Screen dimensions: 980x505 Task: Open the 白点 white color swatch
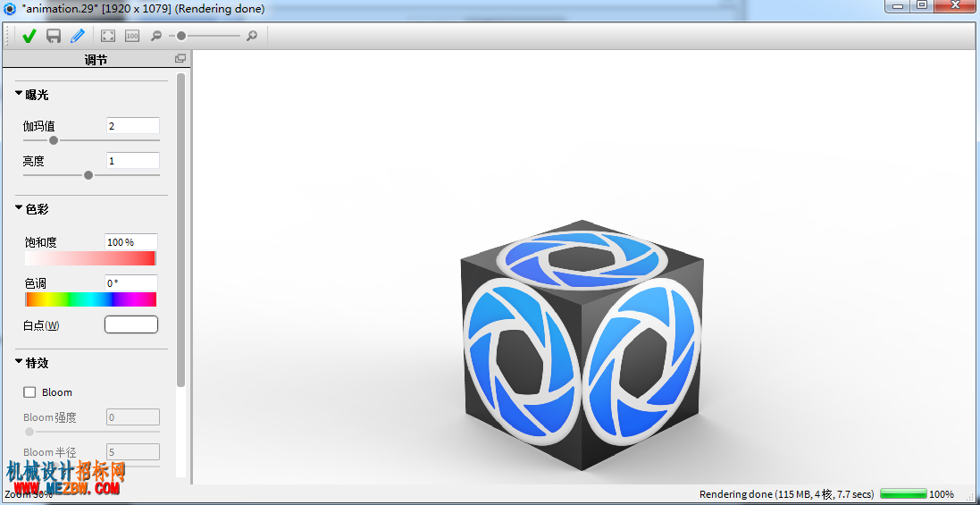click(131, 324)
